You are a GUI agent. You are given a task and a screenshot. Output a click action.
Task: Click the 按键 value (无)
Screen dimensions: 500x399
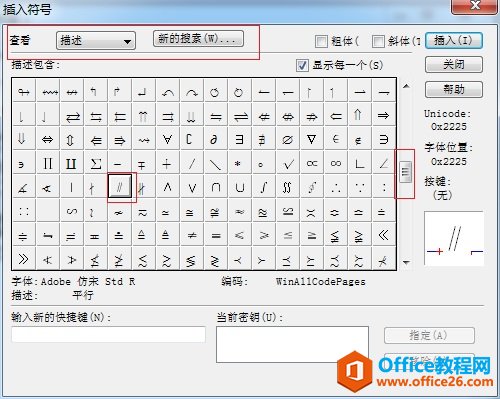(x=442, y=195)
